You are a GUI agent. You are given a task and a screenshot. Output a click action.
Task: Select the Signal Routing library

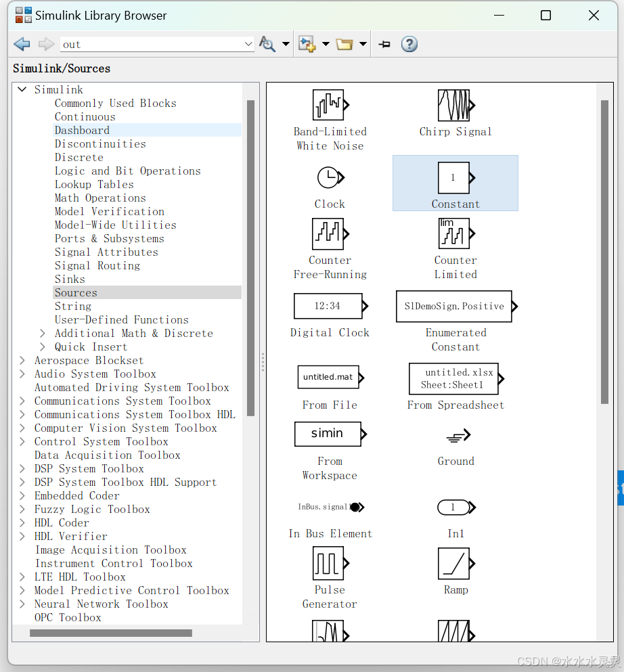click(97, 266)
